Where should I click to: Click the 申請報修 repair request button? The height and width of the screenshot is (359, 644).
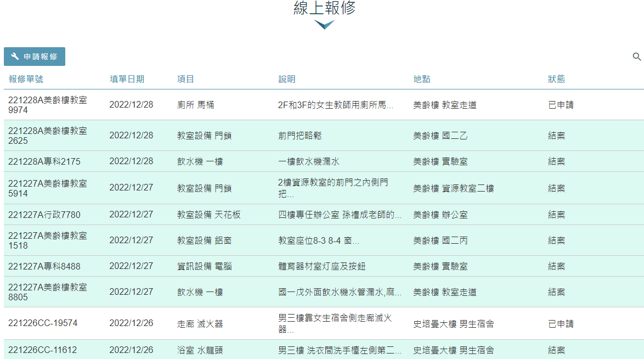[x=35, y=57]
